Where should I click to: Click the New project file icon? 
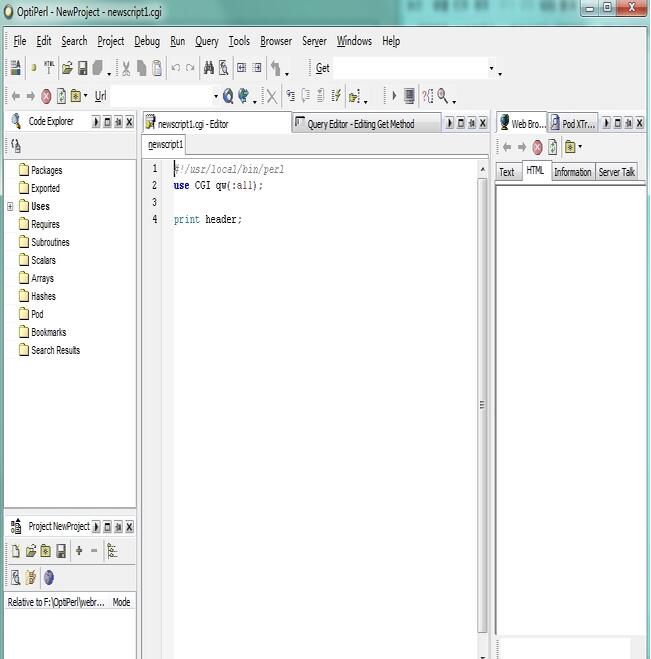point(16,551)
